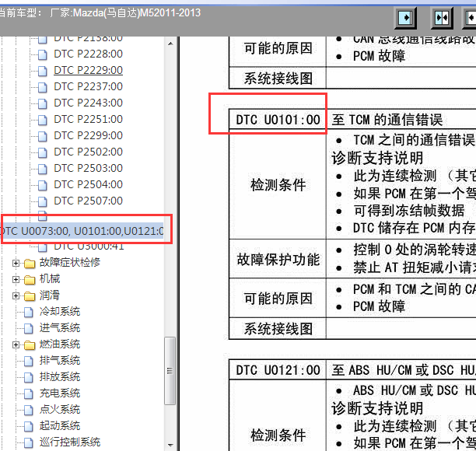This screenshot has width=476, height=451.
Task: Click the 至 TCM 的通信错误 description text
Action: pos(387,120)
